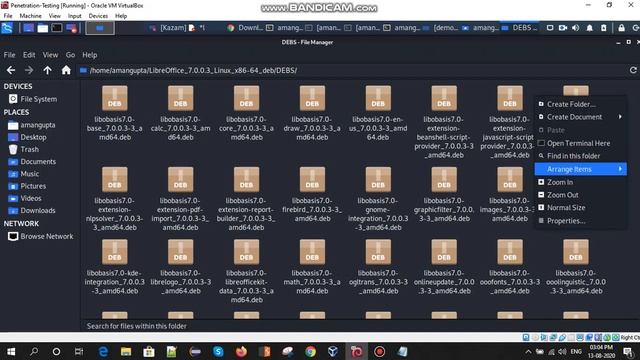Viewport: 640px width, 360px height.
Task: Select libobasis7.0-calc deb package icon
Action: (180, 98)
